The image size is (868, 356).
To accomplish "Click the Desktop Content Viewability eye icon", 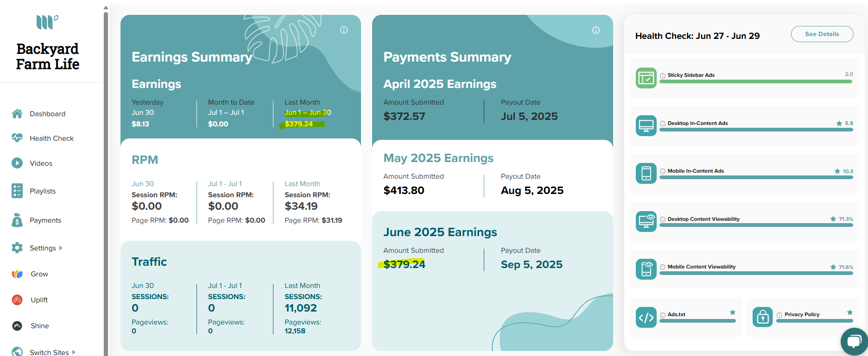I will [646, 221].
